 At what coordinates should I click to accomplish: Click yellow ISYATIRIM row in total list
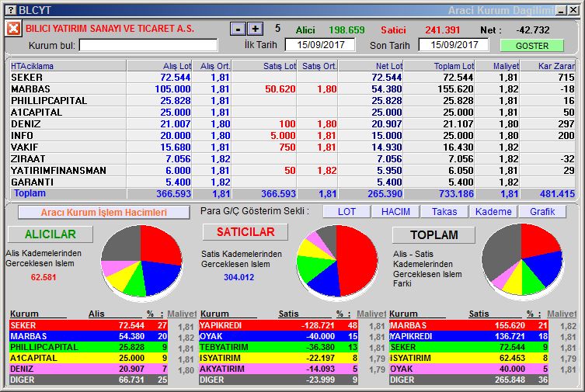point(468,358)
